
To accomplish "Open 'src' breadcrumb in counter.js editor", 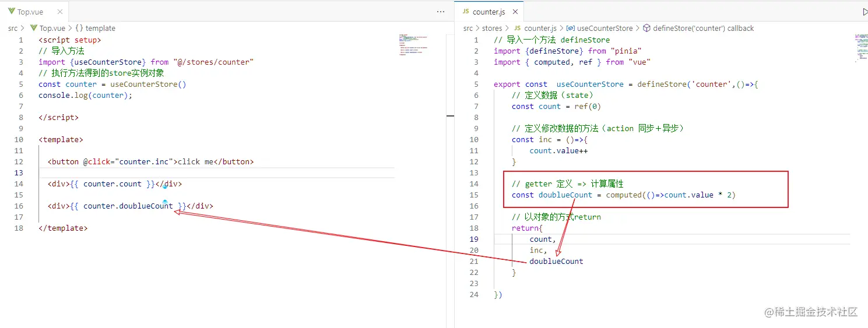I will click(468, 28).
